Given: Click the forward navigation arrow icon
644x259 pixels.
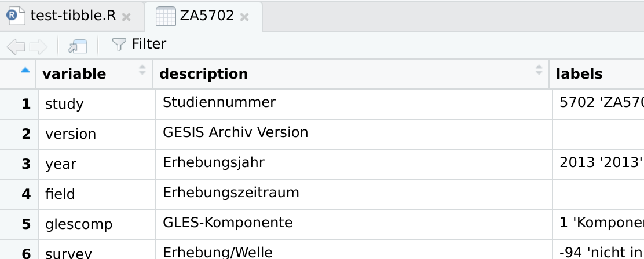Looking at the screenshot, I should (38, 46).
